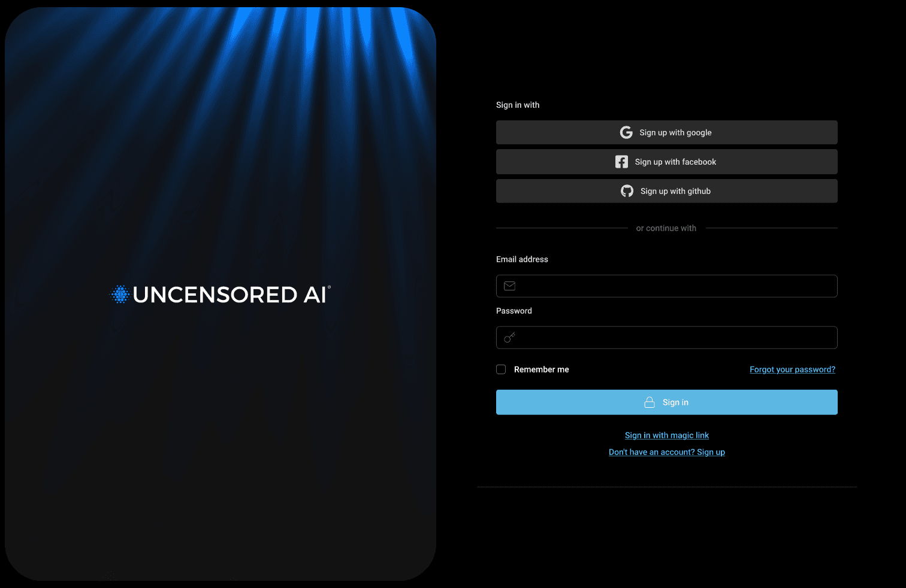
Task: Click the UNCENSORED AI wordmark
Action: click(x=232, y=295)
